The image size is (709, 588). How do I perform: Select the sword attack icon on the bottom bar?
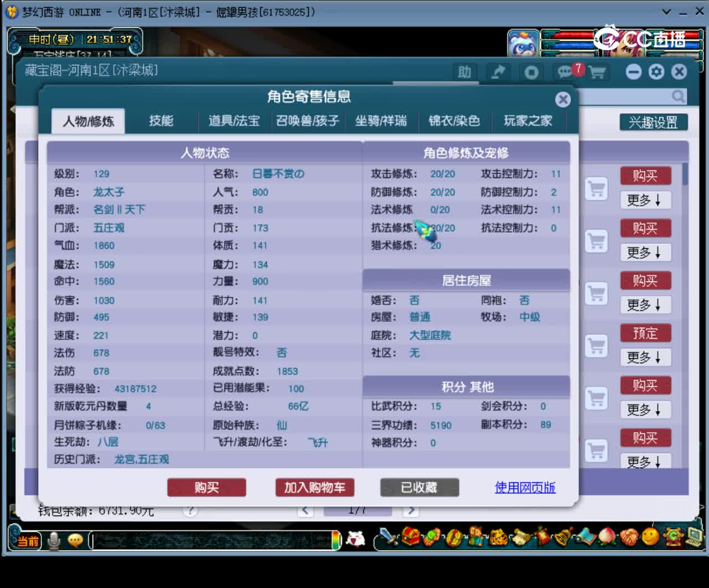click(388, 537)
